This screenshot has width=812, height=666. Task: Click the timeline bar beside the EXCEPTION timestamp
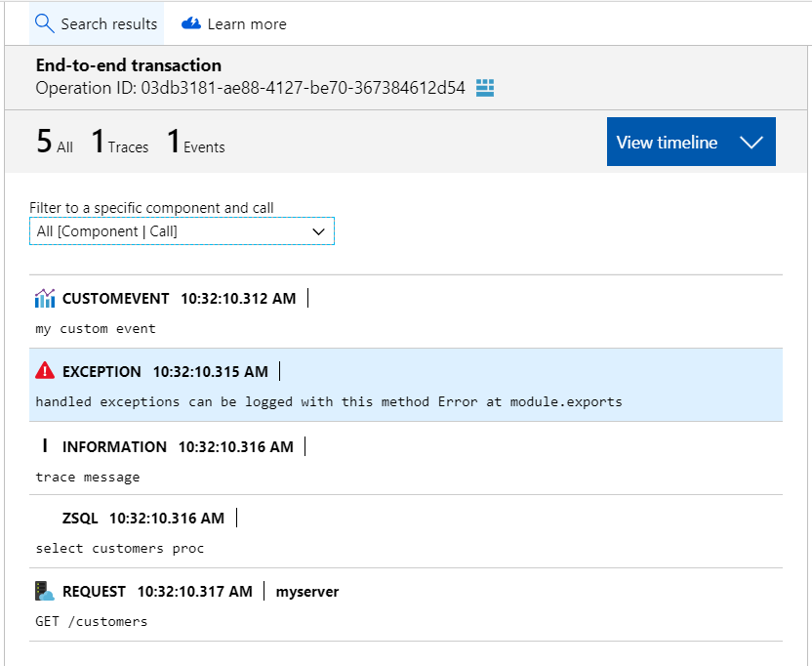278,370
